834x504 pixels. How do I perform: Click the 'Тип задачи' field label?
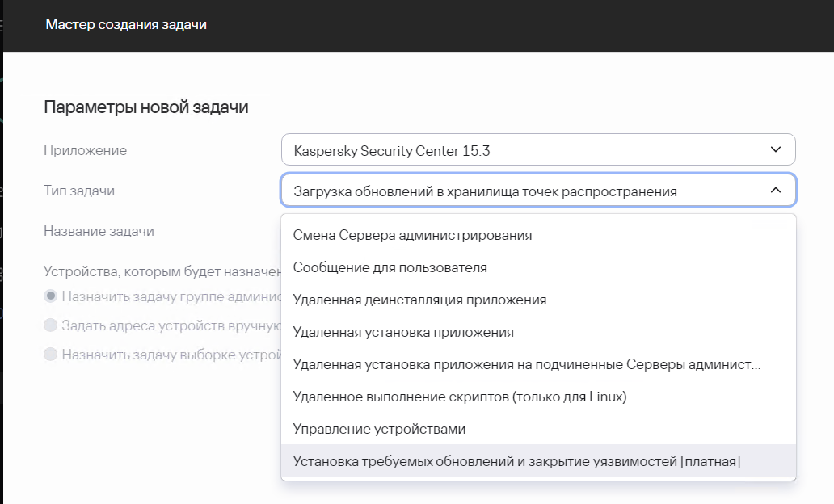(79, 191)
